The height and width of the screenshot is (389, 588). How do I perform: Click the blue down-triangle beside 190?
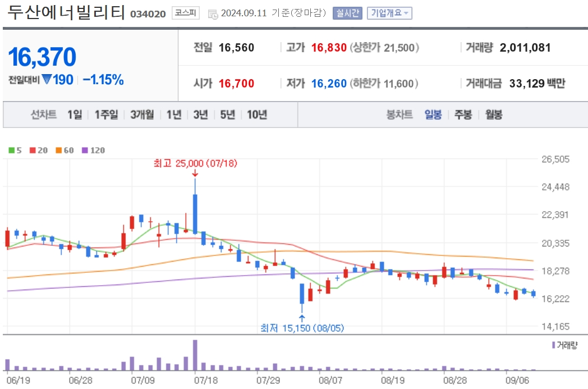pos(47,79)
